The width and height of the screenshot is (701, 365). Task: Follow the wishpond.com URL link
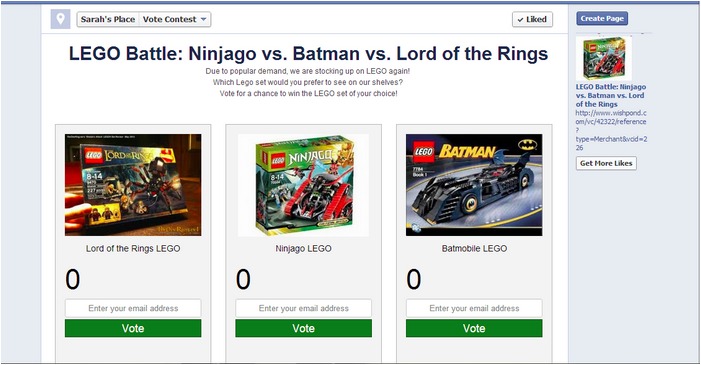click(x=611, y=130)
